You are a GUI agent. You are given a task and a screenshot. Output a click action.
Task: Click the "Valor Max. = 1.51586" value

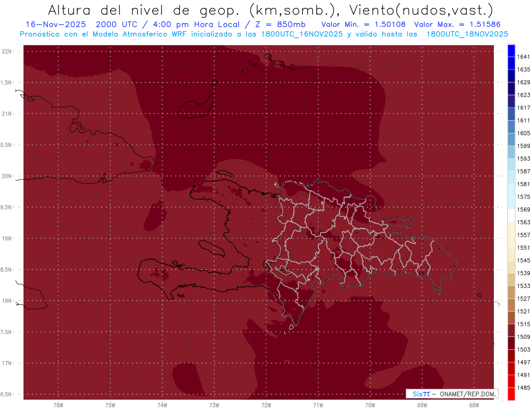tap(457, 24)
